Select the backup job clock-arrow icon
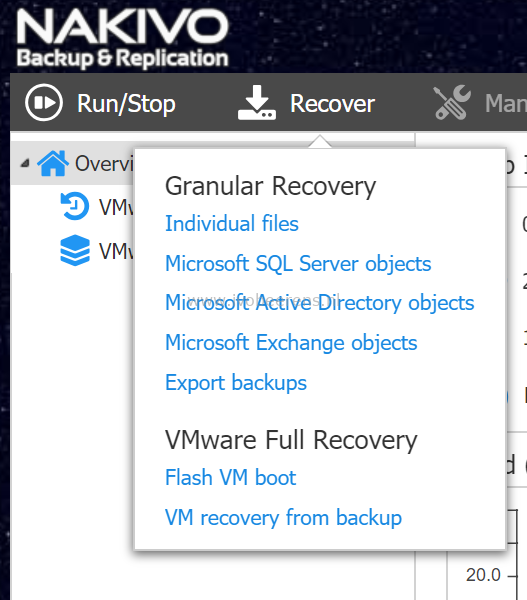This screenshot has width=527, height=600. pyautogui.click(x=75, y=206)
